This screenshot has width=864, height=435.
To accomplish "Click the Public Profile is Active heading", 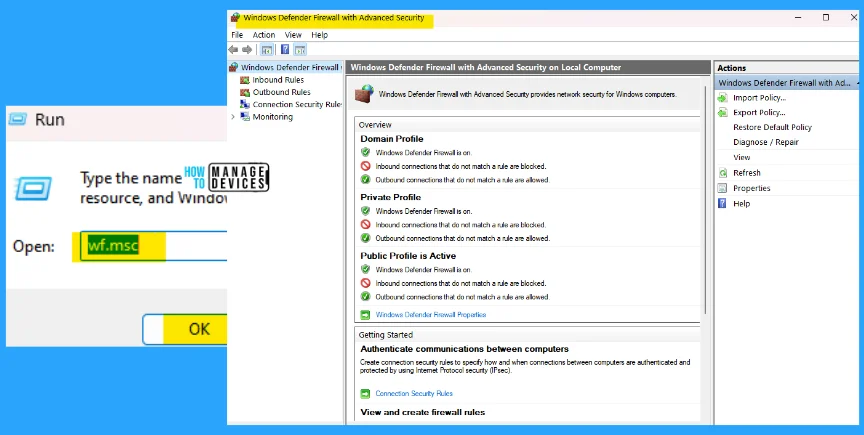I will (408, 256).
